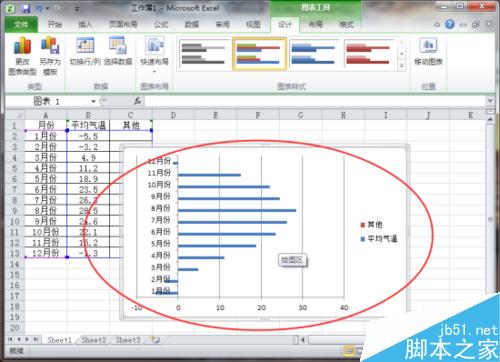Click the horizontal axis label 20

click(261, 307)
